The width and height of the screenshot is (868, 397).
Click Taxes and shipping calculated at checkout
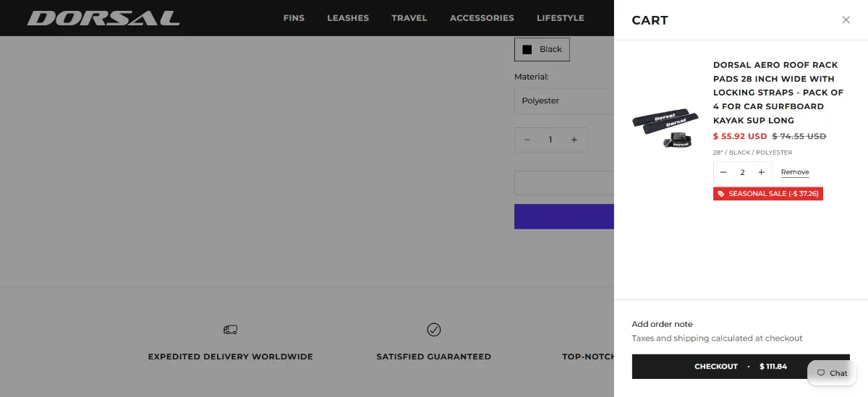(718, 338)
